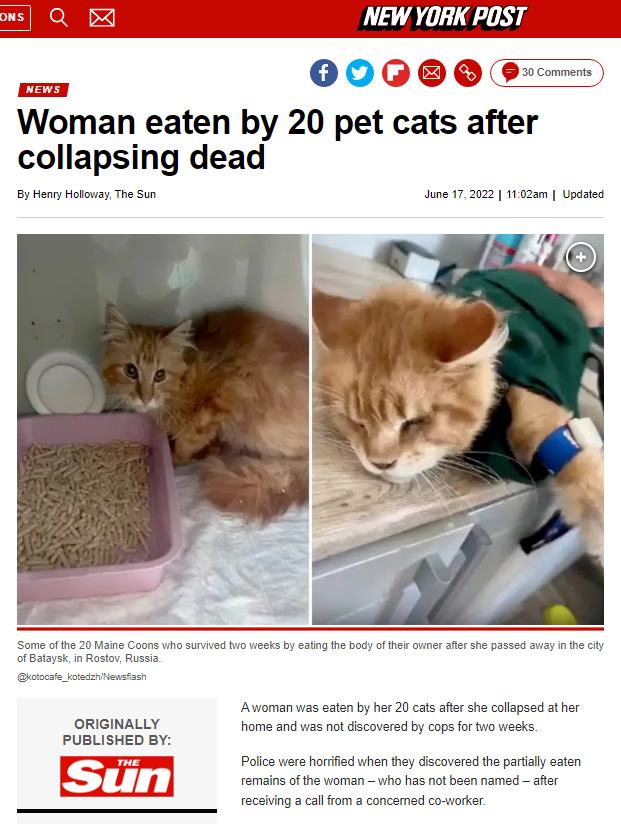621x824 pixels.
Task: Click the New York Post logo
Action: pyautogui.click(x=442, y=17)
